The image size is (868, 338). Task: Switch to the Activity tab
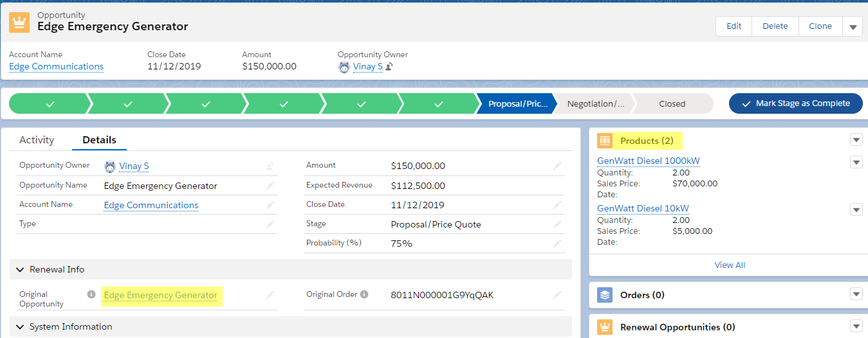click(x=37, y=139)
